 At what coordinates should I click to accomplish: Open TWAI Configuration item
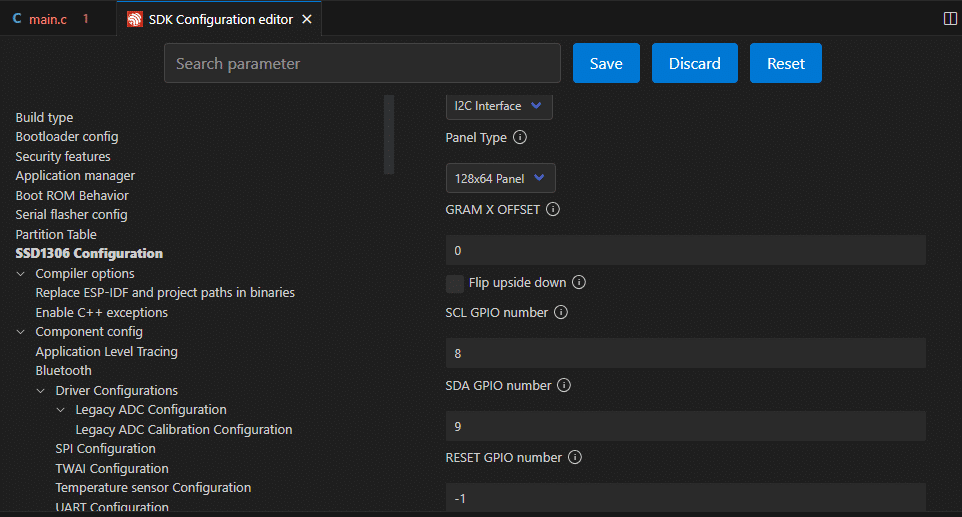click(112, 469)
